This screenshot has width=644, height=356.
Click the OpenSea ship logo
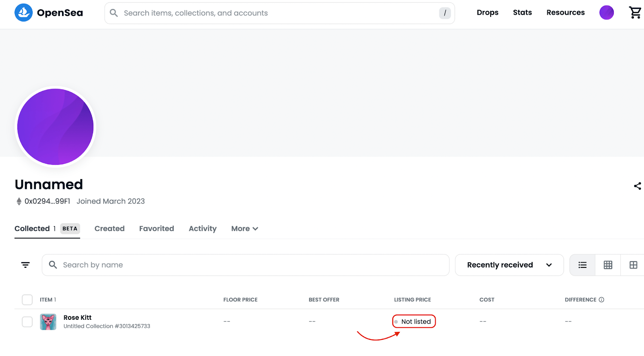coord(23,12)
